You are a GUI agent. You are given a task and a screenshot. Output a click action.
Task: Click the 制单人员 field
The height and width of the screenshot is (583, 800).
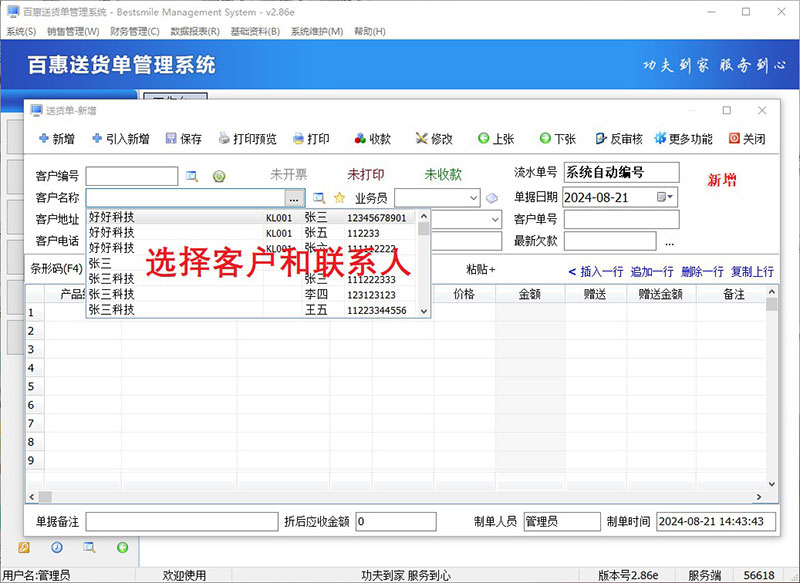[562, 521]
